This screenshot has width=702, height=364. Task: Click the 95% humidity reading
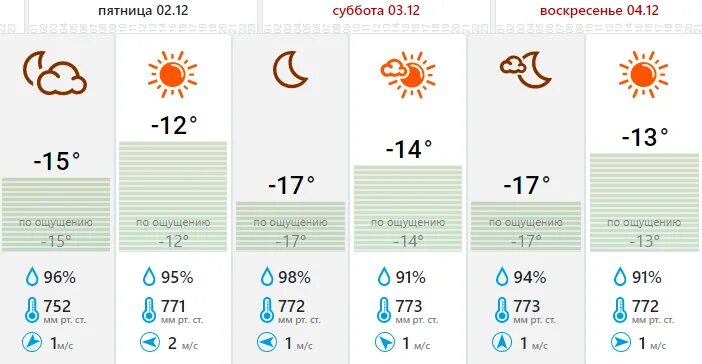point(177,277)
